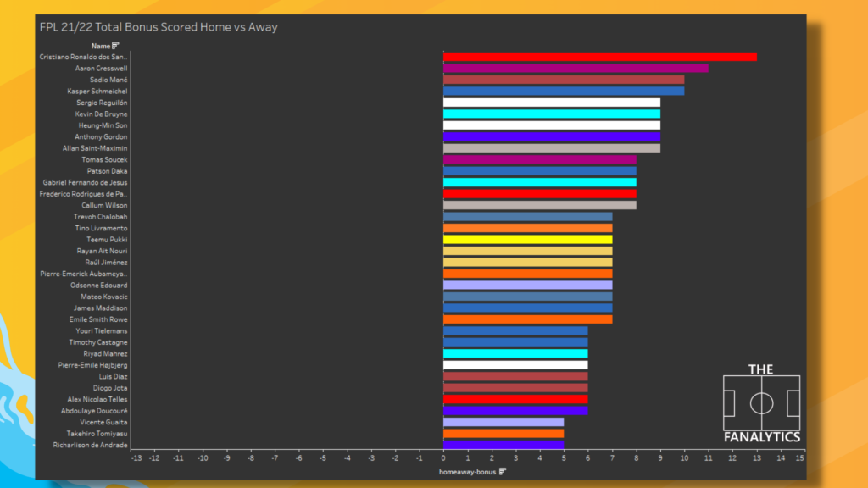Click the label 'Emile Smith Rowe'
Screen dimensions: 868x488
coord(98,319)
